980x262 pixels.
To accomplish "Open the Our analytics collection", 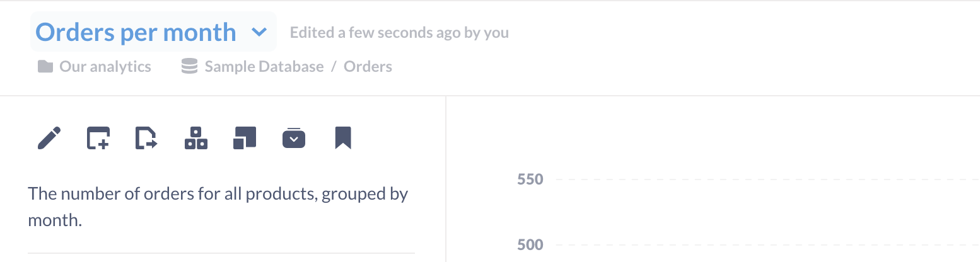I will [105, 67].
